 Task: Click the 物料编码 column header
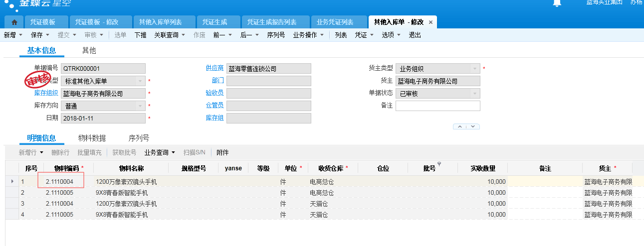pyautogui.click(x=69, y=168)
